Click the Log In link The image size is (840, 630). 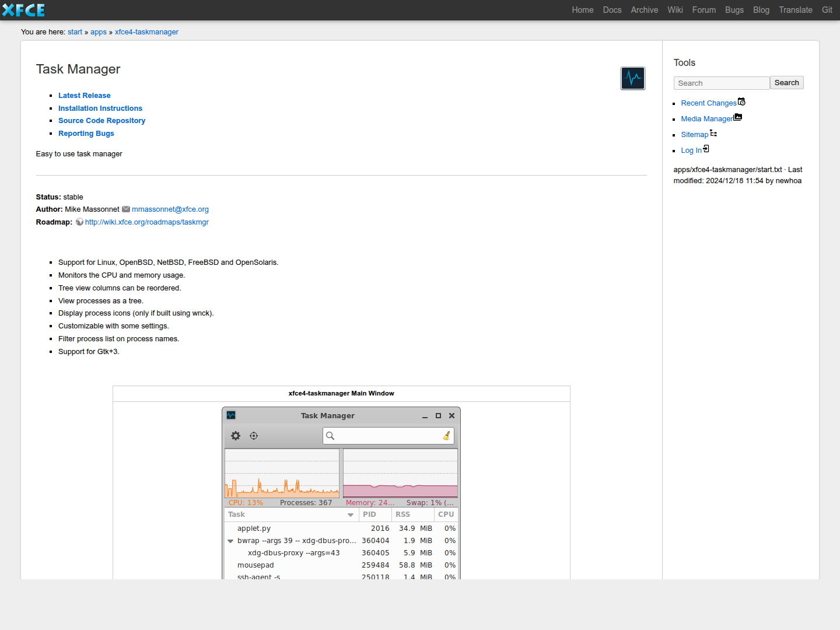click(691, 150)
